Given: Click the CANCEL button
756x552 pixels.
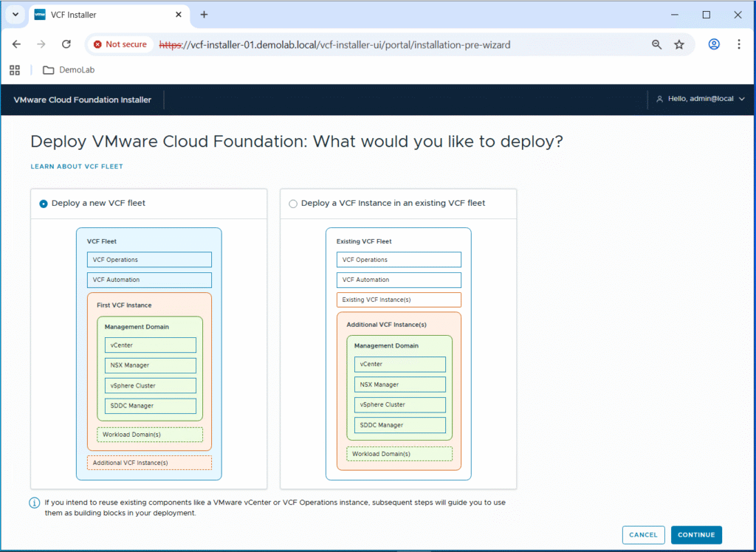Looking at the screenshot, I should point(643,534).
